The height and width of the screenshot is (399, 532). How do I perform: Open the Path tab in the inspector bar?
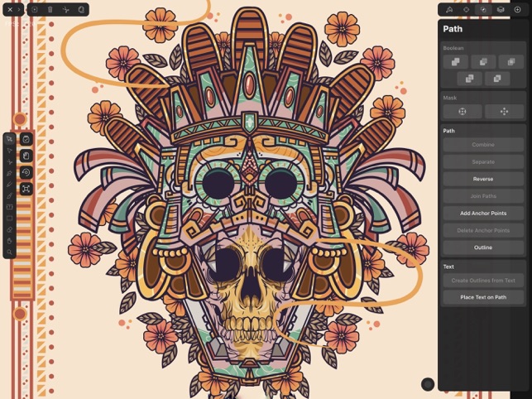click(483, 10)
